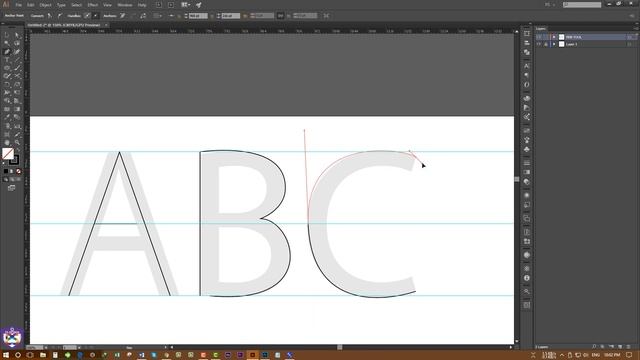
Task: Cut path at selected anchor points
Action: [x=143, y=16]
